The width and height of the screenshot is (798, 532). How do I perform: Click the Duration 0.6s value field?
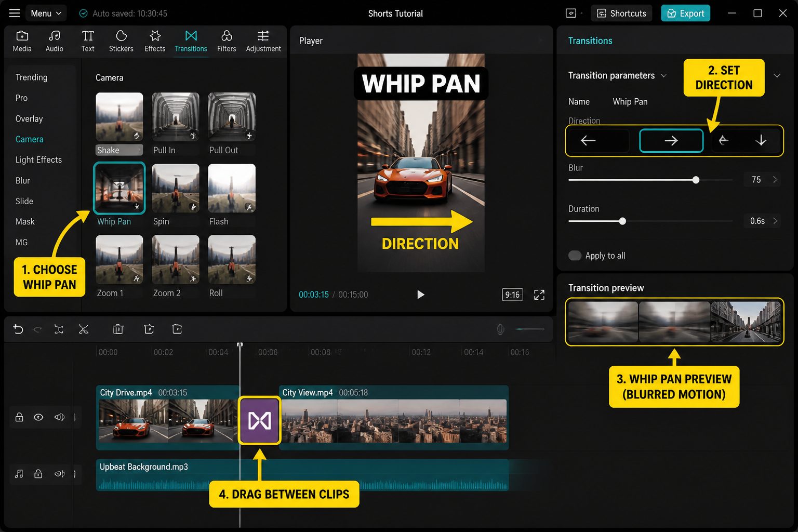pos(757,221)
